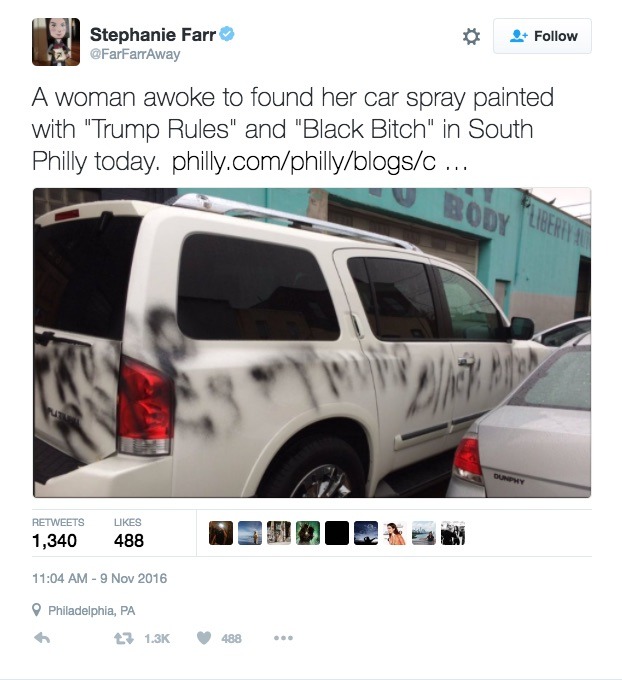Viewport: 622px width, 680px height.
Task: Open the @FarFarrAway handle
Action: coord(135,55)
